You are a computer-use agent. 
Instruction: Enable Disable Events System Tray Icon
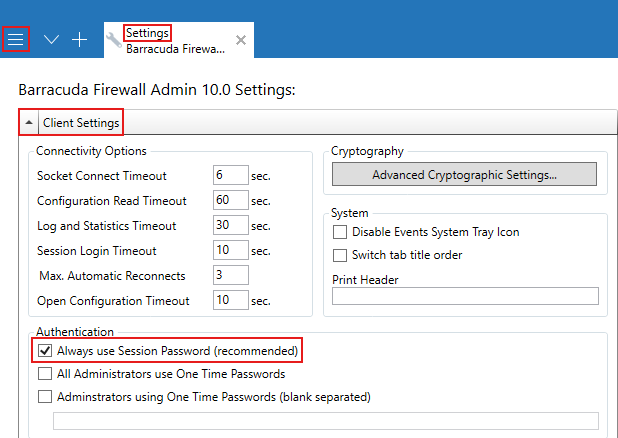(340, 232)
